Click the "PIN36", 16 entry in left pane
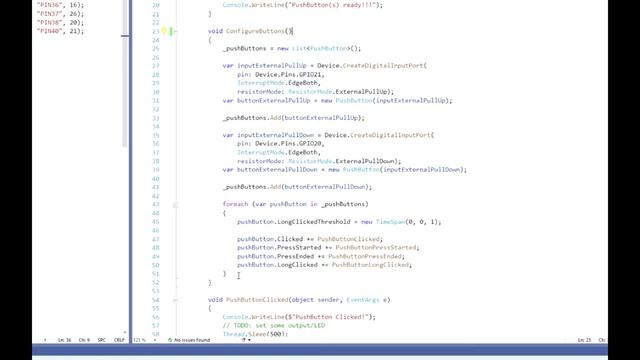640x360 pixels. coord(60,5)
